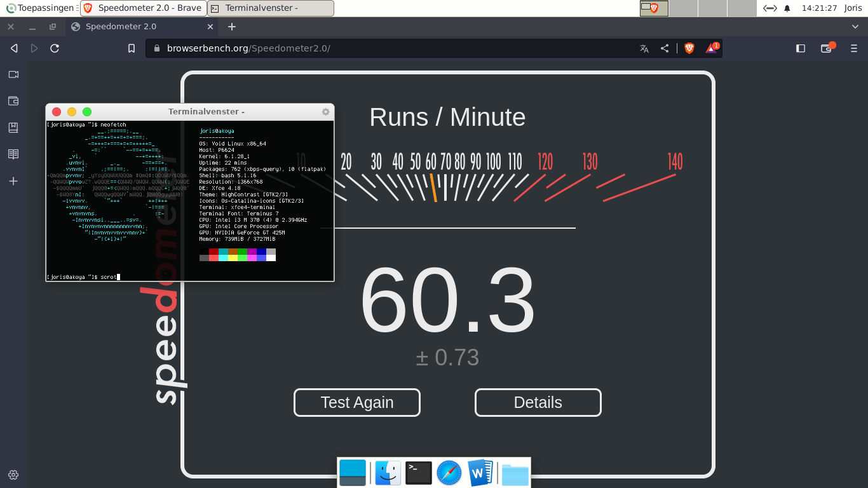Add a sidebar item with plus icon

[x=13, y=181]
